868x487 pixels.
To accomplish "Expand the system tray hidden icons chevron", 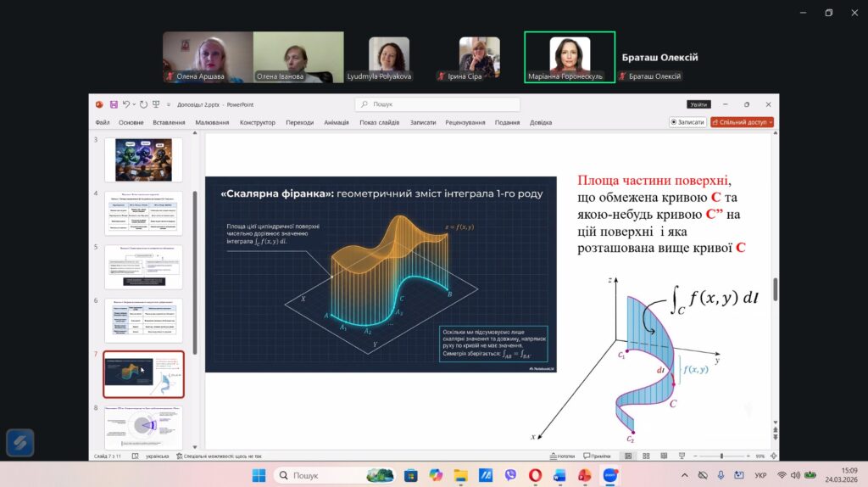I will [684, 475].
